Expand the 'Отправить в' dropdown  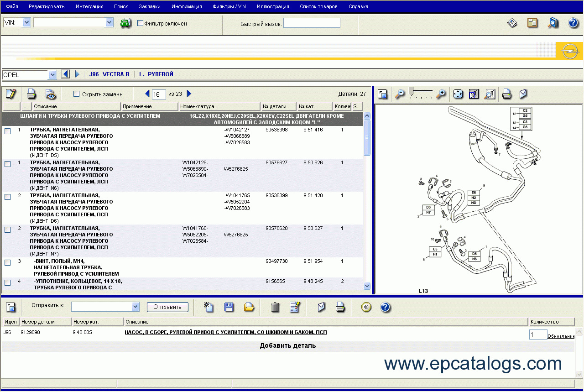pos(135,307)
